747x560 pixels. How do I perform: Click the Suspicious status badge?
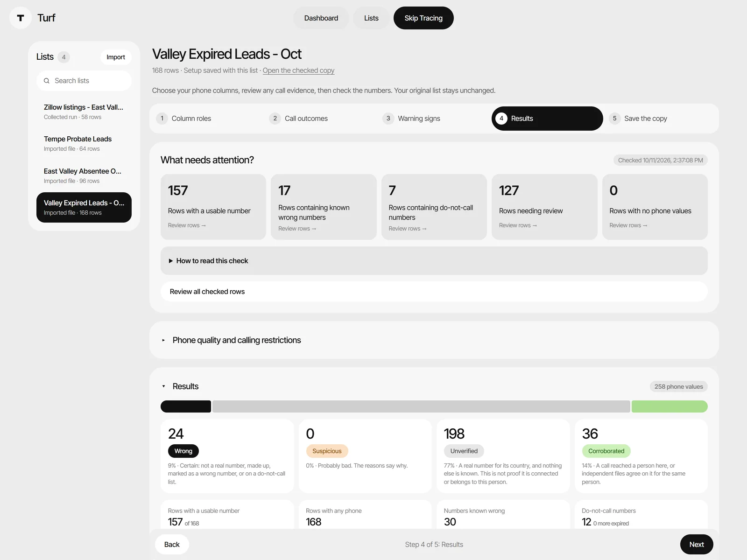327,451
